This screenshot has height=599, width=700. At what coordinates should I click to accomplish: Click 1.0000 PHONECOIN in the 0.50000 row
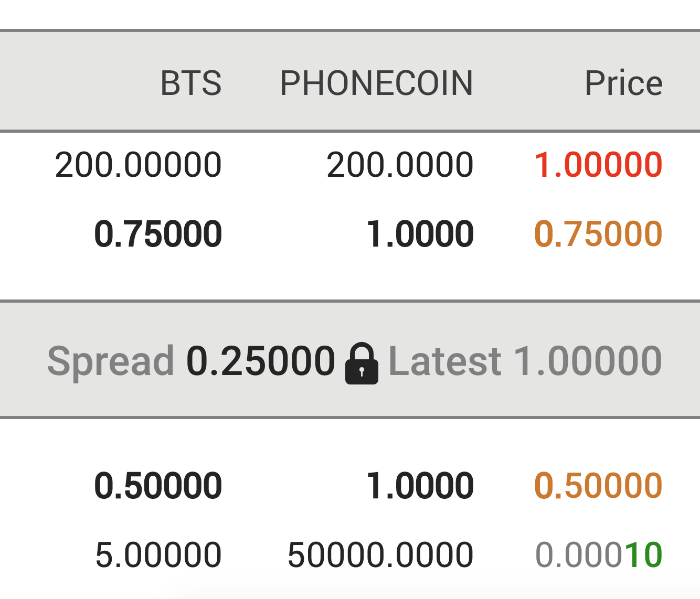click(420, 485)
